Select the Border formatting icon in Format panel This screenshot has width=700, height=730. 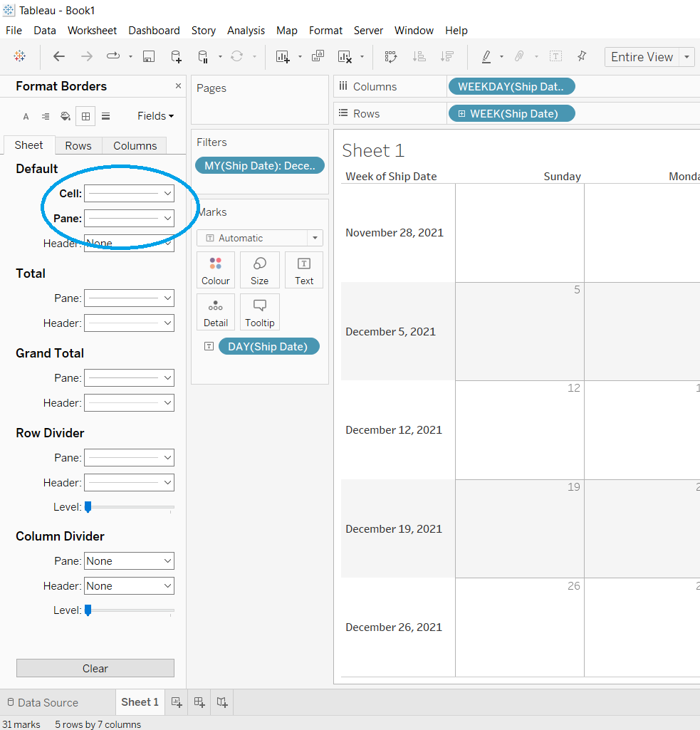(x=85, y=115)
